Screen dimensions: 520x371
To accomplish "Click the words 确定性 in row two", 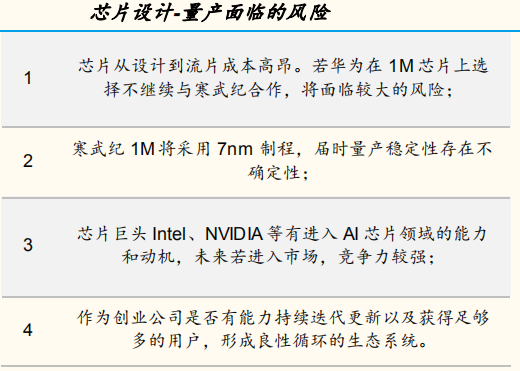I will click(x=273, y=173).
